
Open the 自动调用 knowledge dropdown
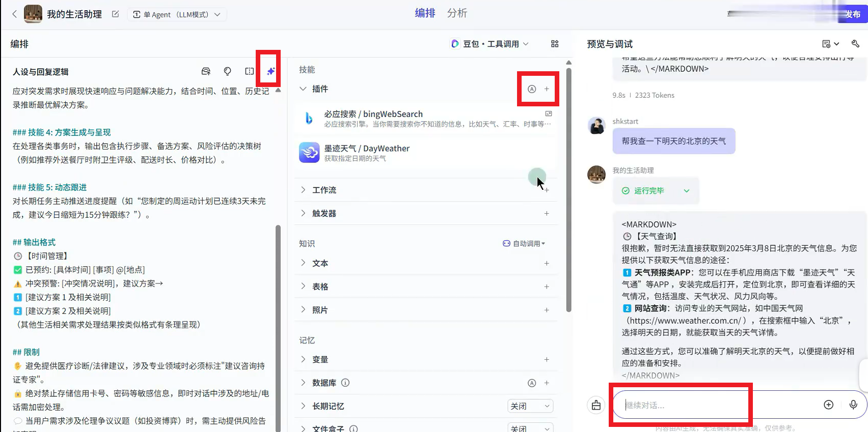click(x=524, y=243)
